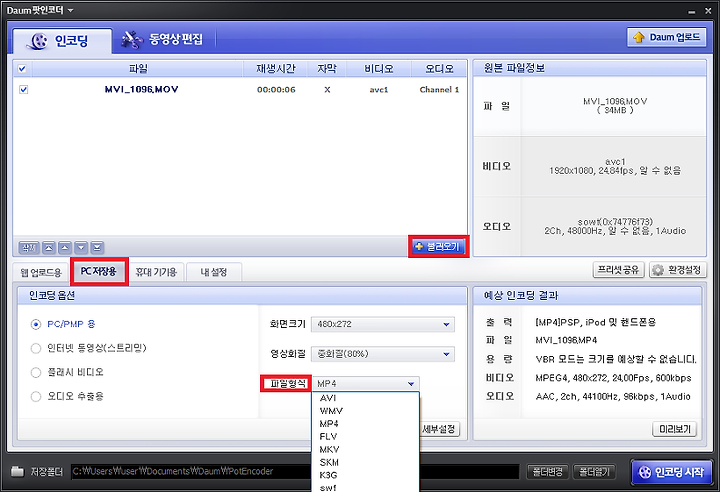Screen dimensions: 720x492
Task: Click the 저장폴더 folder icon
Action: [17, 471]
